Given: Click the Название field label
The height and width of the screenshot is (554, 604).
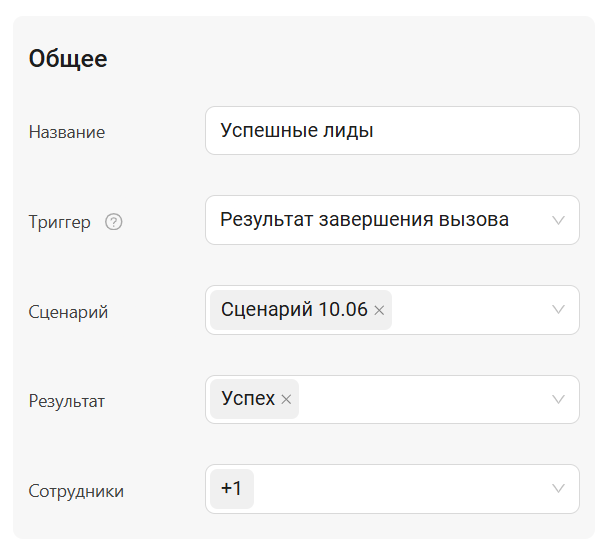Looking at the screenshot, I should [x=67, y=132].
